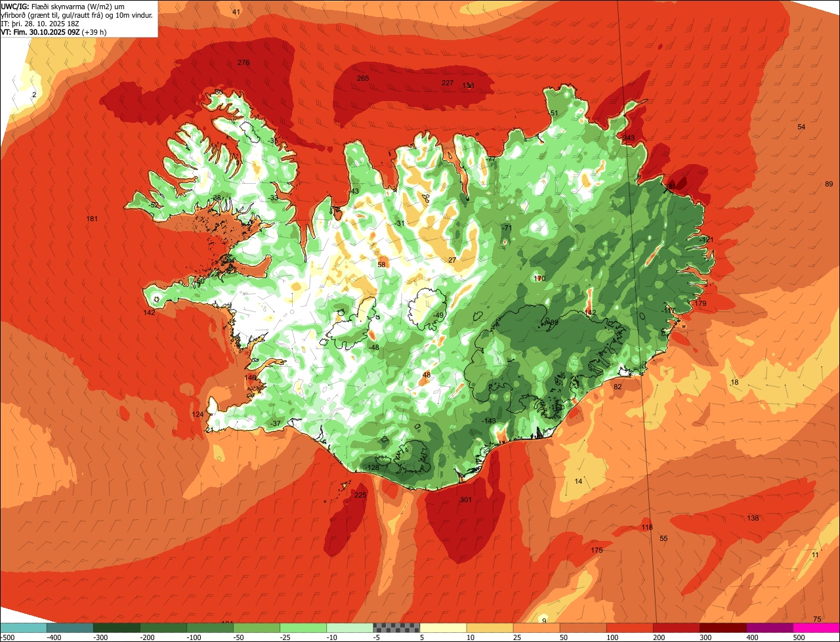840x642 pixels.
Task: Click the checkered legend swatch between -5 and 5
Action: (x=396, y=628)
